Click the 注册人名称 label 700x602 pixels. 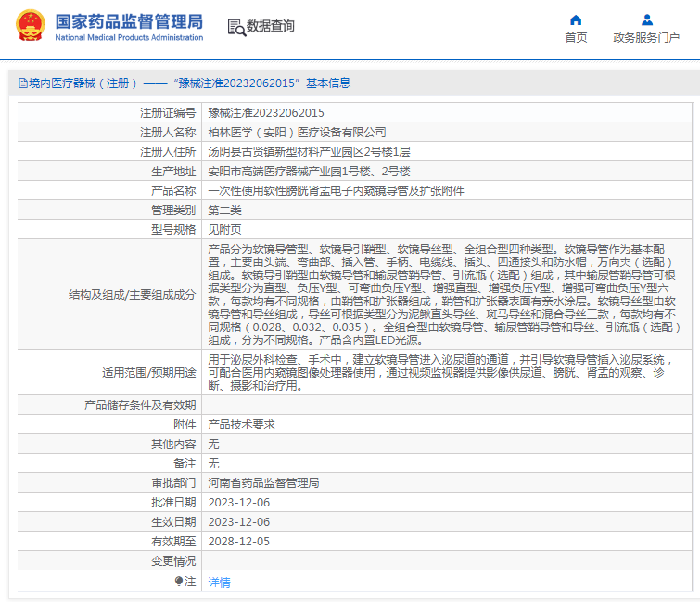click(168, 133)
